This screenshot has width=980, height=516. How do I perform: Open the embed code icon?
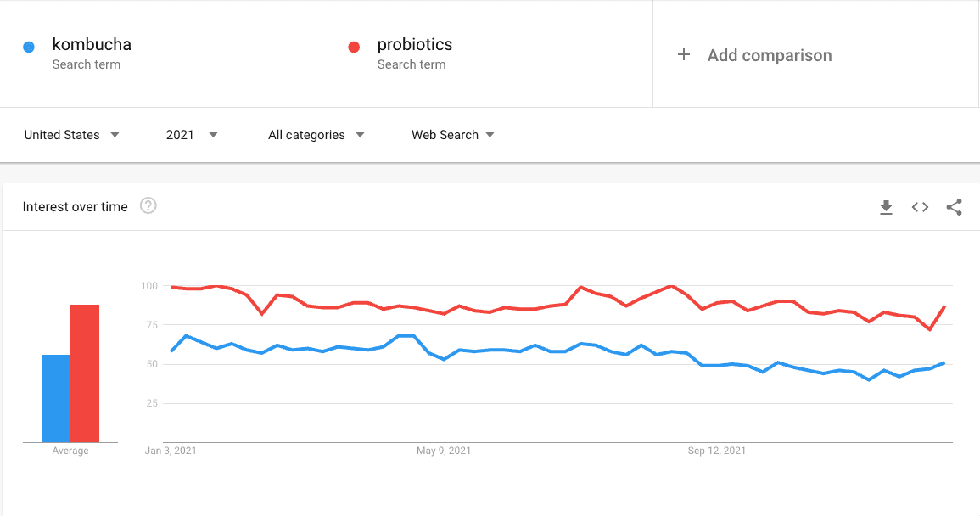920,207
